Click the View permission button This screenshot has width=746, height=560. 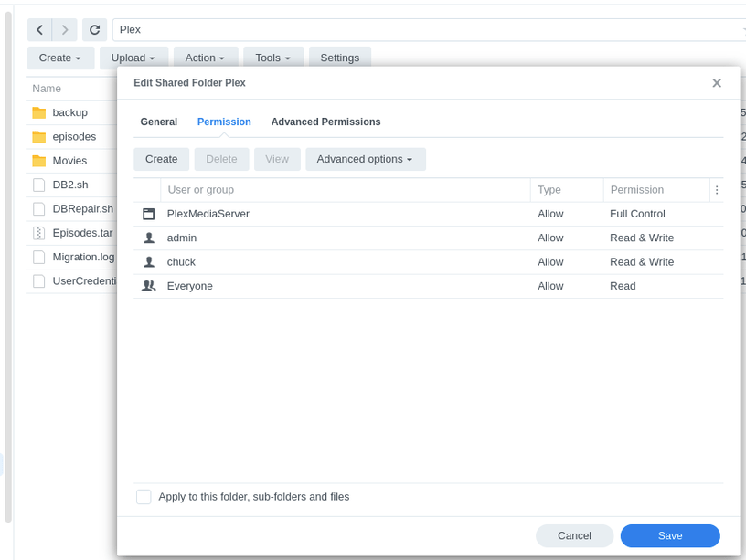pyautogui.click(x=277, y=159)
